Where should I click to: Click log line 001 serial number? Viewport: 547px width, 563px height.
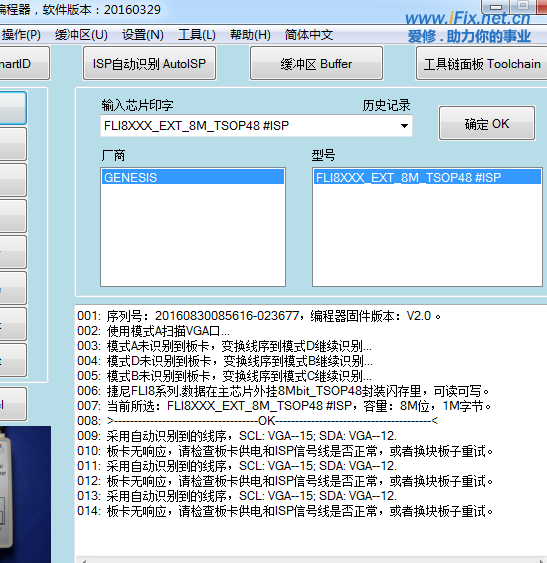pos(259,316)
